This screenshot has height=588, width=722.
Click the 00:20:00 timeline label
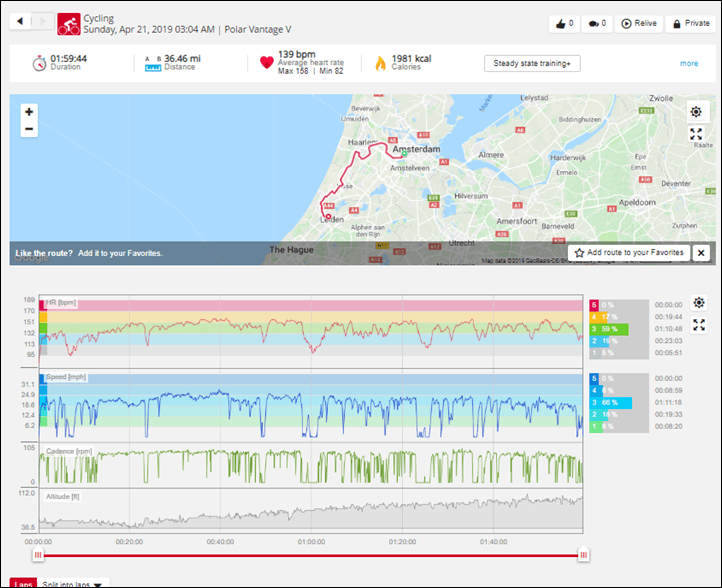pyautogui.click(x=129, y=542)
